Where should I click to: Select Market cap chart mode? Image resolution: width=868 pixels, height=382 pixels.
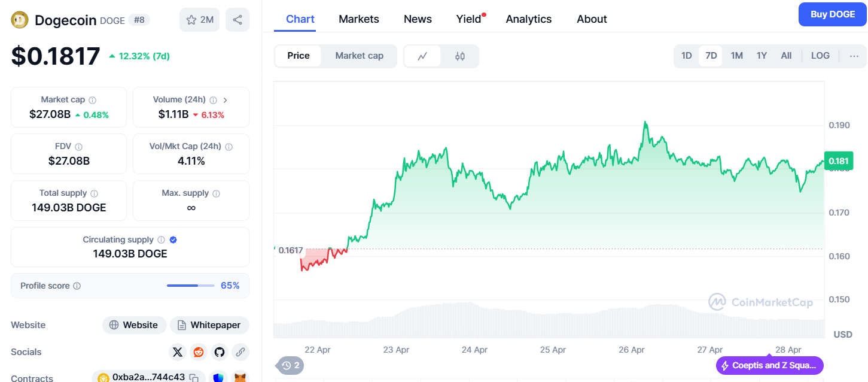[x=359, y=56]
